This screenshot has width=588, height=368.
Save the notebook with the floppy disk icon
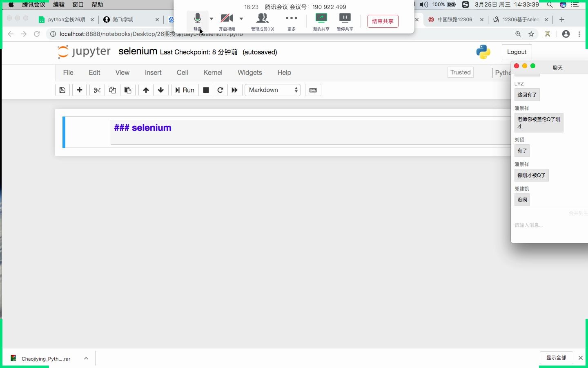[62, 90]
